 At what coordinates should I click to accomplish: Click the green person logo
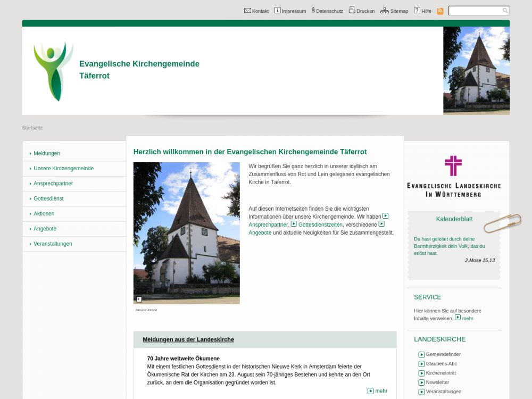coord(53,71)
